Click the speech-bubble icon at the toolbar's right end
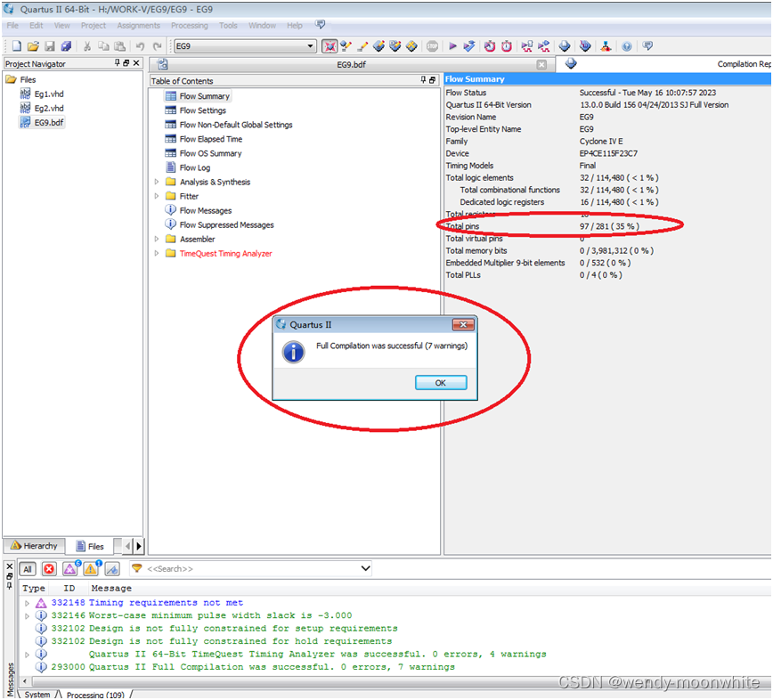This screenshot has width=773, height=700. click(647, 46)
